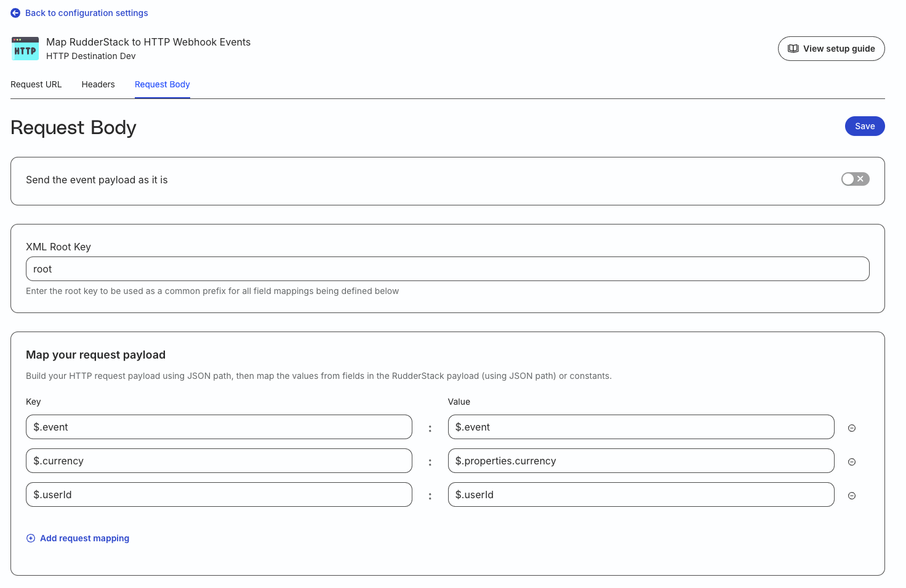
Task: Click the plus icon beside Add request mapping
Action: 31,538
